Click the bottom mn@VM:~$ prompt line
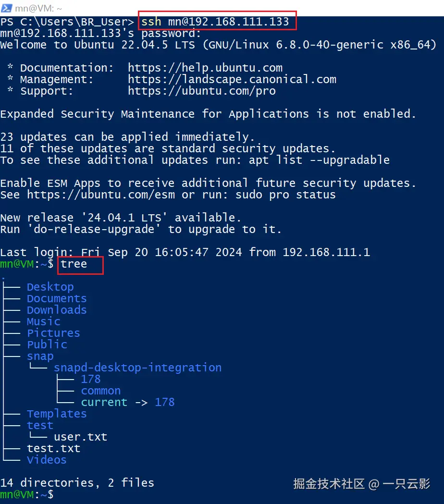The width and height of the screenshot is (444, 504). 27,494
